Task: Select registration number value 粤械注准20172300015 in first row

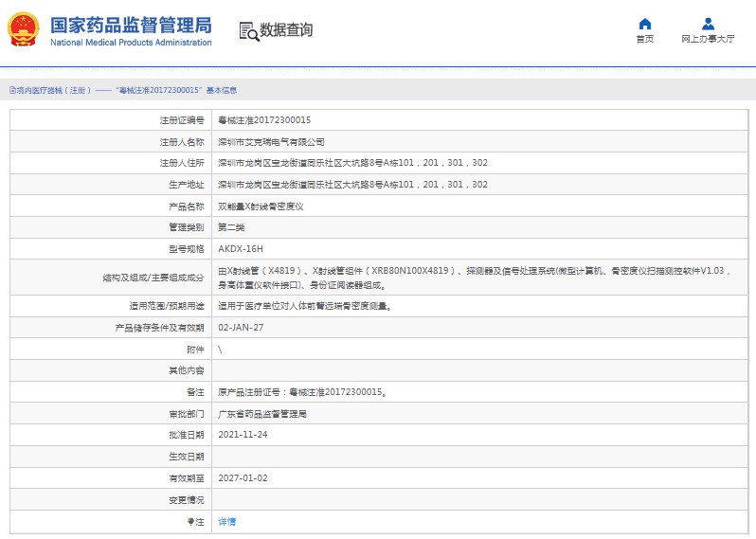Action: tap(264, 120)
